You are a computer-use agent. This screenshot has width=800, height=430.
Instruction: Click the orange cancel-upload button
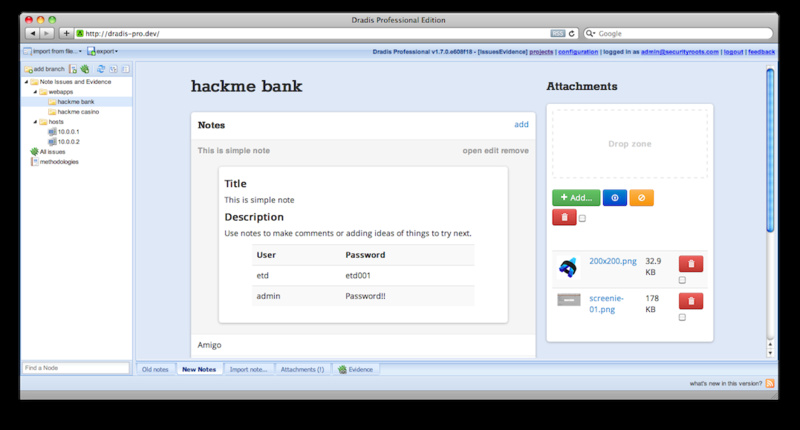[x=641, y=198]
